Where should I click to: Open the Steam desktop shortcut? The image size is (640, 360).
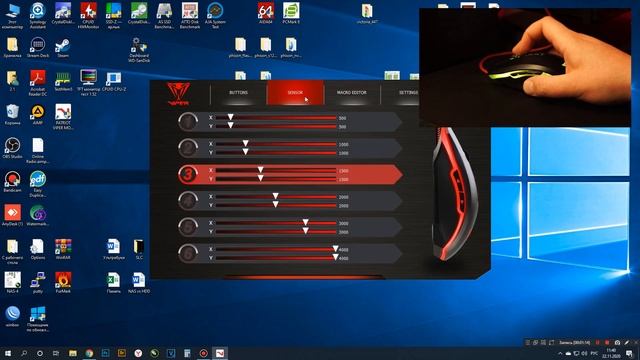(x=63, y=47)
